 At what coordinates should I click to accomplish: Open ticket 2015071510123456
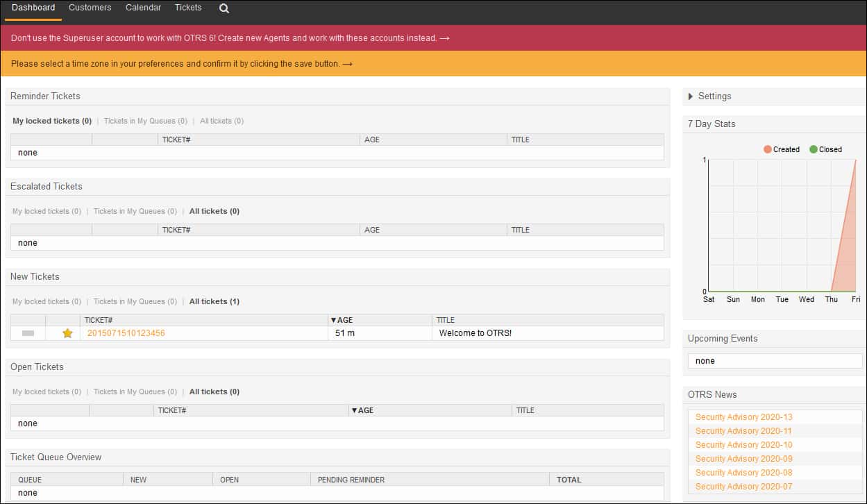coord(124,333)
